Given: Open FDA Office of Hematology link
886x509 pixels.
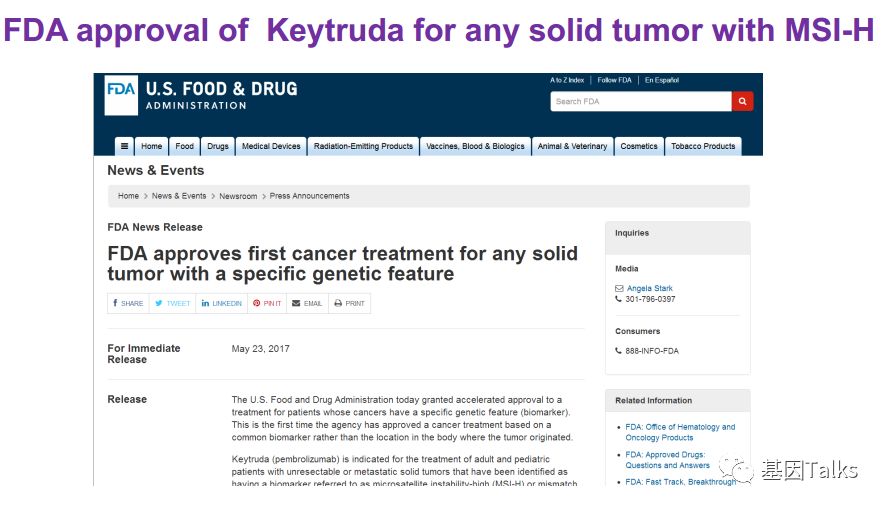Looking at the screenshot, I should 680,432.
